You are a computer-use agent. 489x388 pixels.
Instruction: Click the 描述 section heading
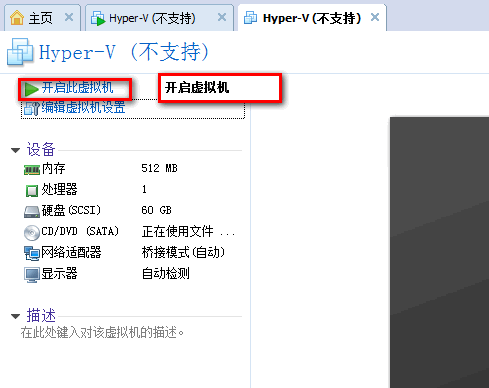pos(41,315)
